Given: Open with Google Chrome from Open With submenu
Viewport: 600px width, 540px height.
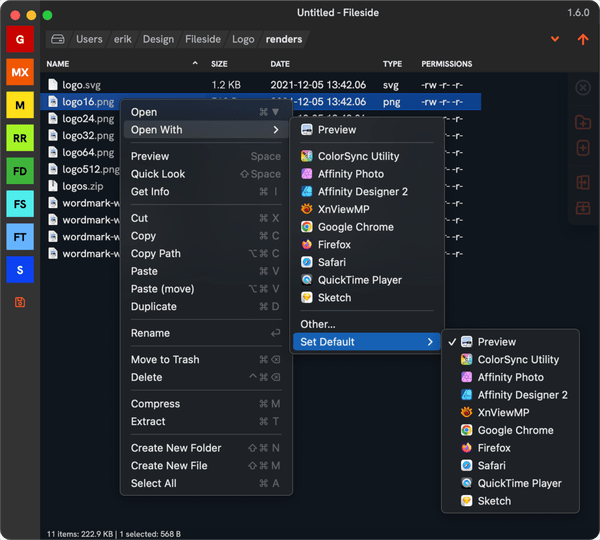Looking at the screenshot, I should tap(367, 227).
